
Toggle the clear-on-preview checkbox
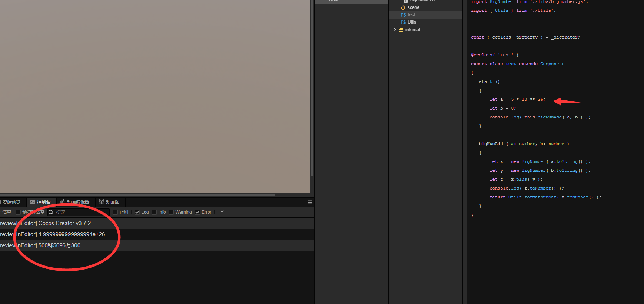click(x=18, y=212)
